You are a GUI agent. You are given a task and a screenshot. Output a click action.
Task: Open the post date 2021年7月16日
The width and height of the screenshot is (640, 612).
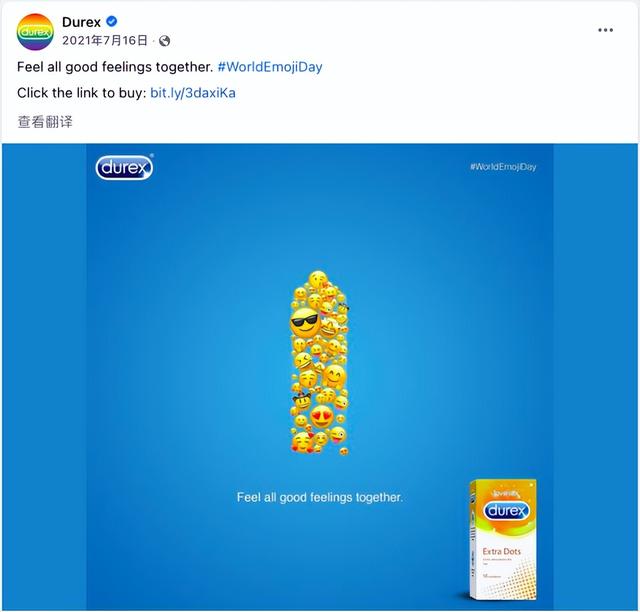[x=105, y=40]
